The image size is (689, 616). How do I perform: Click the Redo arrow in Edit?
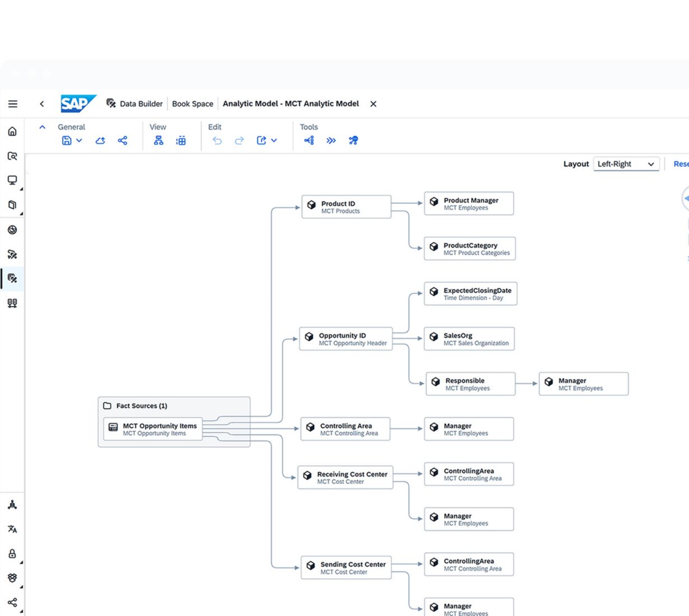(239, 141)
